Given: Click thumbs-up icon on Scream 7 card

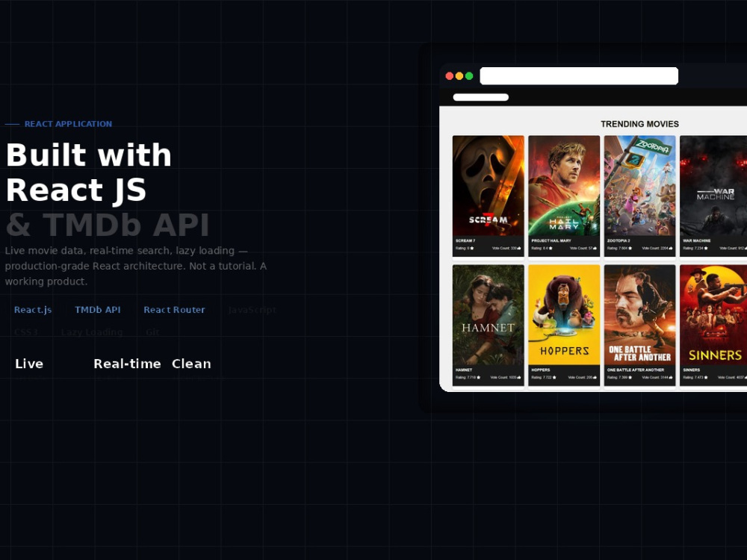Looking at the screenshot, I should (x=519, y=248).
